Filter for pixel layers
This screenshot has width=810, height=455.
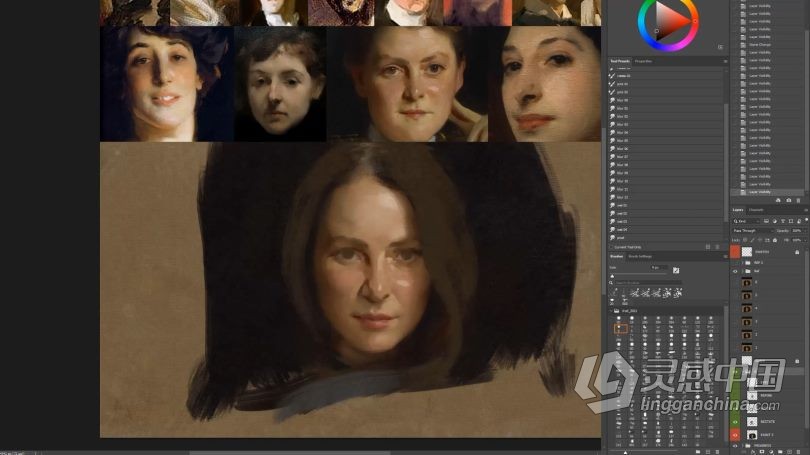(766, 221)
